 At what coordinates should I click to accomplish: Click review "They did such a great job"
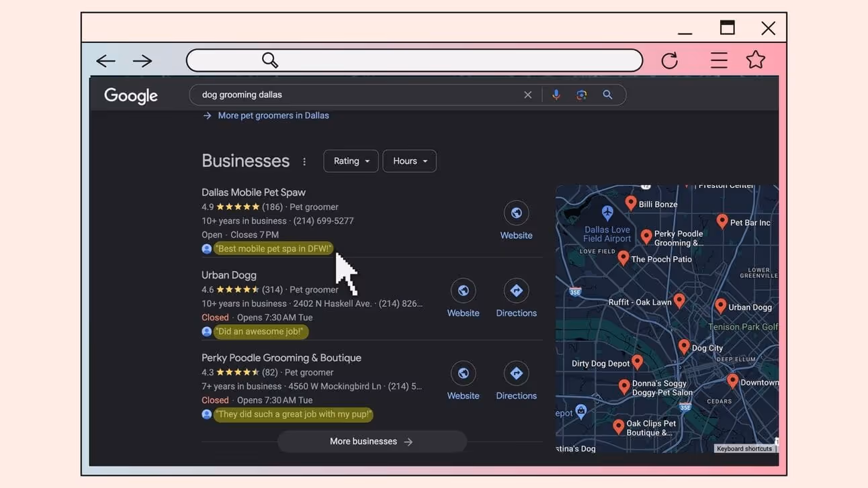[293, 414]
